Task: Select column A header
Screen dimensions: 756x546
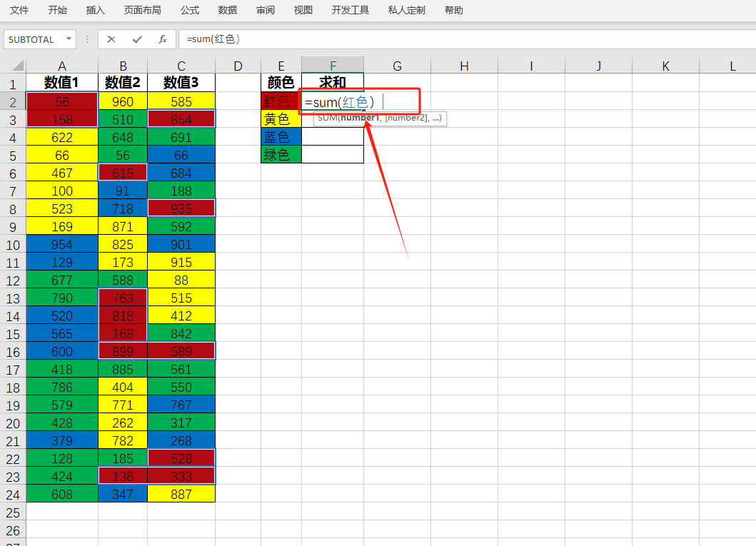Action: [x=62, y=66]
